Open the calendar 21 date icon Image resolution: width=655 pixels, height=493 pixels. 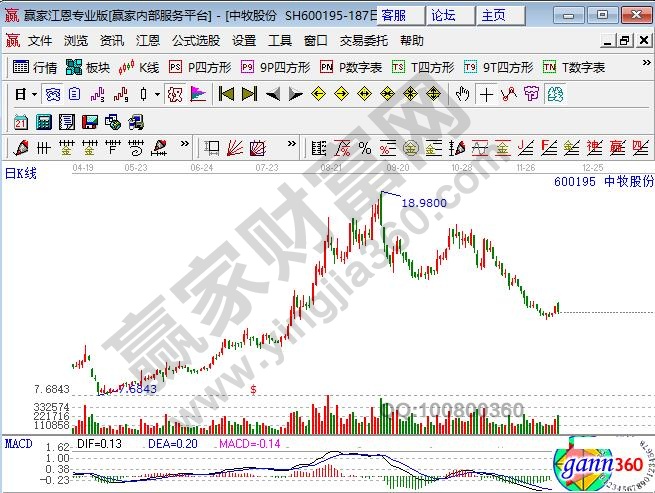pos(20,121)
